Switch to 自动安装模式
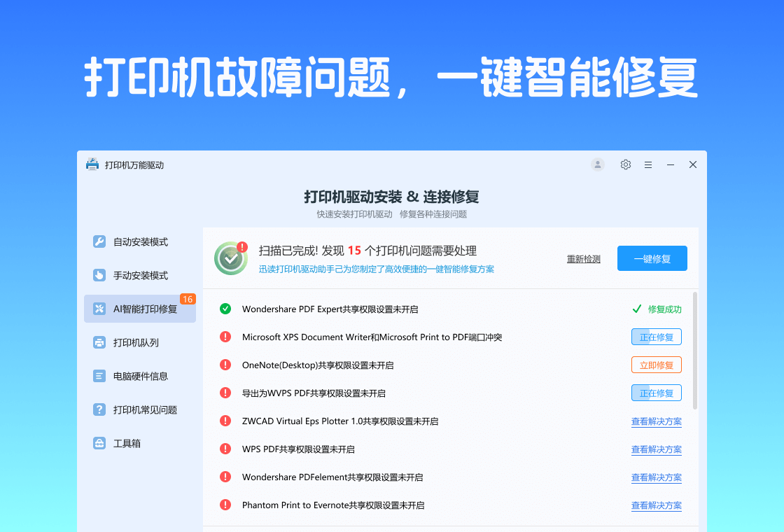Viewport: 784px width, 532px height. coord(140,241)
